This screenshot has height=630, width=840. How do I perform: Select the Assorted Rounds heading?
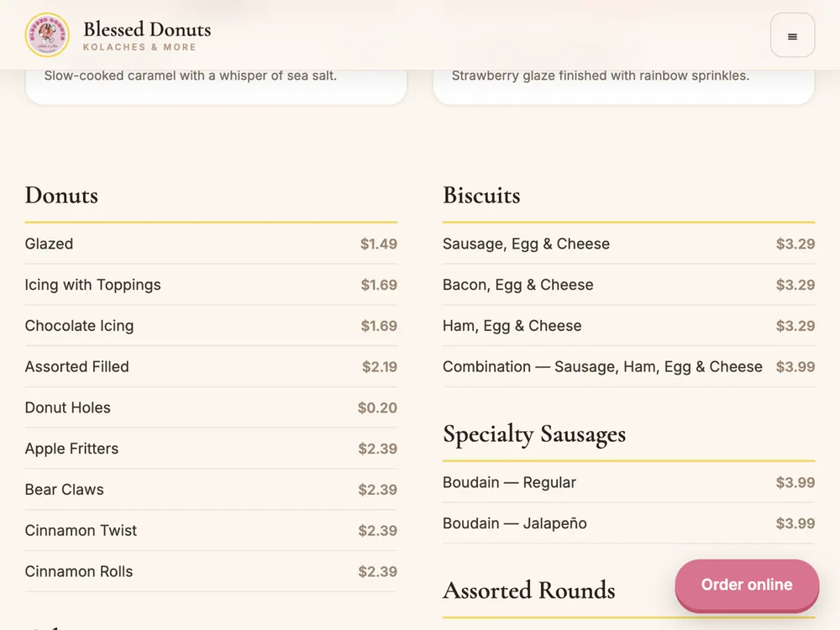[528, 590]
